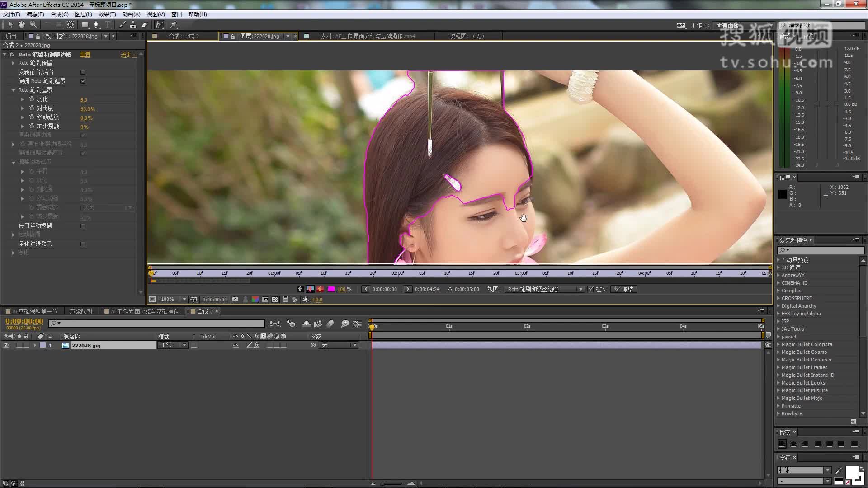868x488 pixels.
Task: Open the 视图 view dropdown
Action: (x=545, y=289)
